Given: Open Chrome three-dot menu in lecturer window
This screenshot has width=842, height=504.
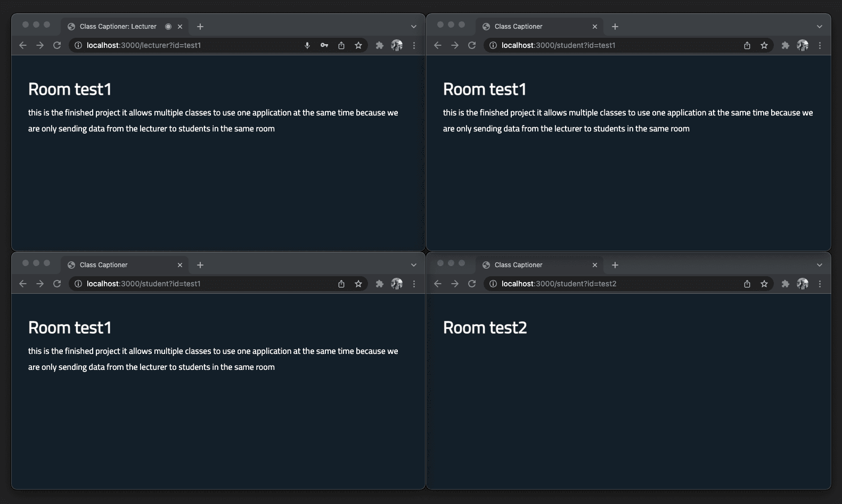Looking at the screenshot, I should [414, 45].
